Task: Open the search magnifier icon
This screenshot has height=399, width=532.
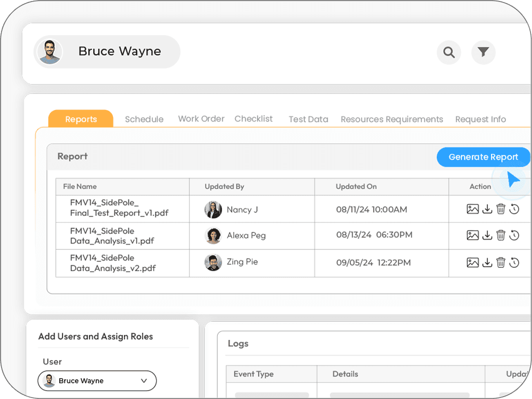Action: click(x=449, y=52)
